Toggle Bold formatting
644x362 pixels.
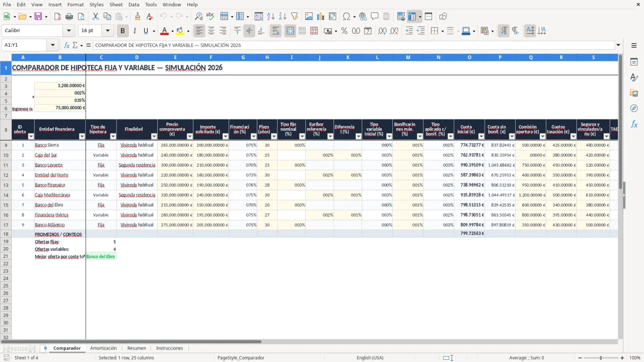pos(123,31)
